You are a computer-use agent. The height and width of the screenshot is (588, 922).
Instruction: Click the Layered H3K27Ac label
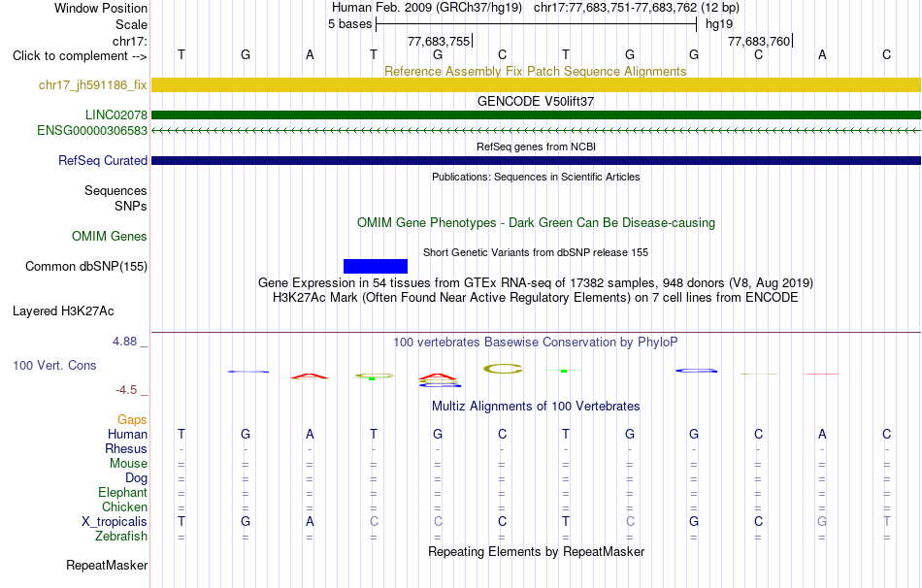point(63,311)
